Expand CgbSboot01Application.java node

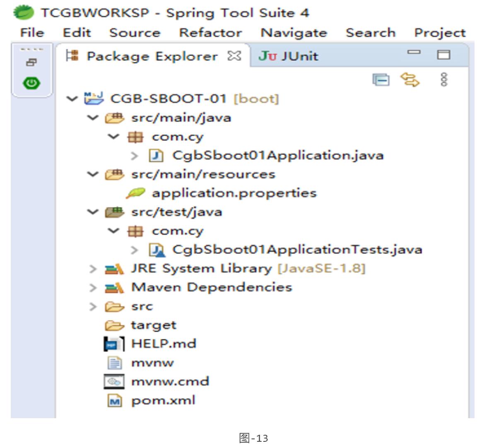134,156
